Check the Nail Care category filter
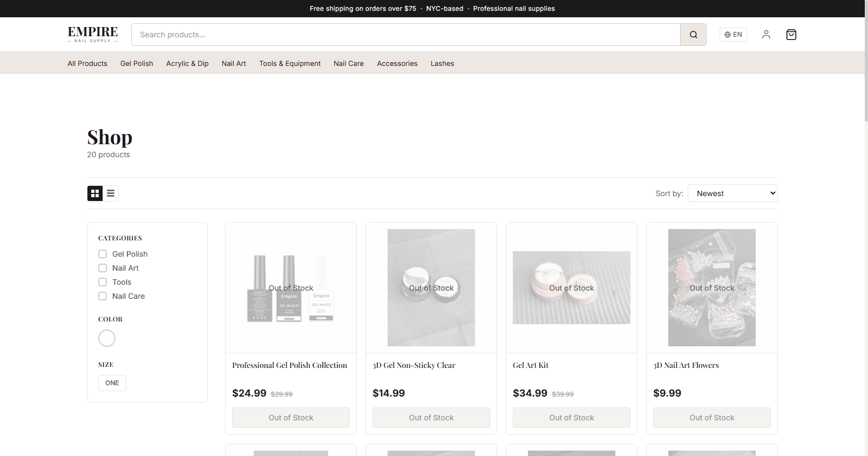Screen dimensions: 868x456 click(x=103, y=296)
